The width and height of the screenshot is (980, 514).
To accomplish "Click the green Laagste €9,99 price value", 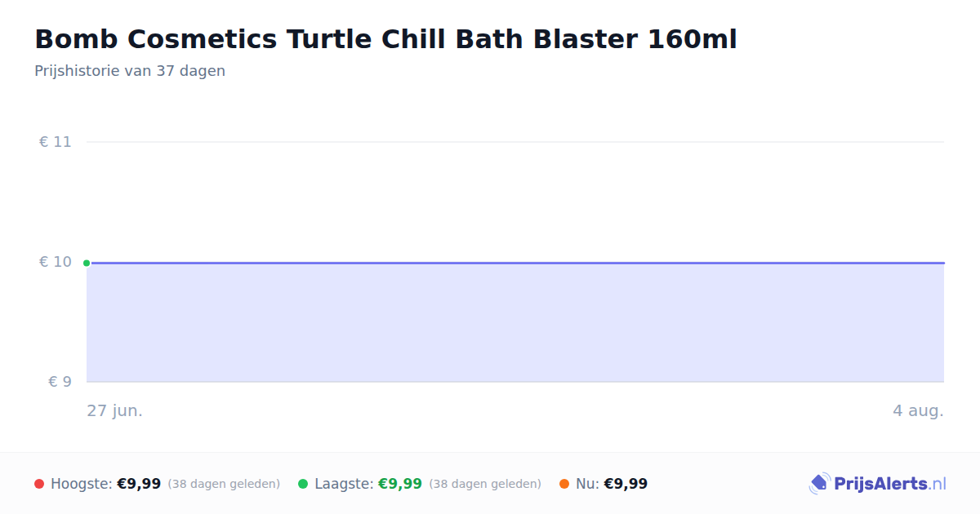I will tap(400, 484).
